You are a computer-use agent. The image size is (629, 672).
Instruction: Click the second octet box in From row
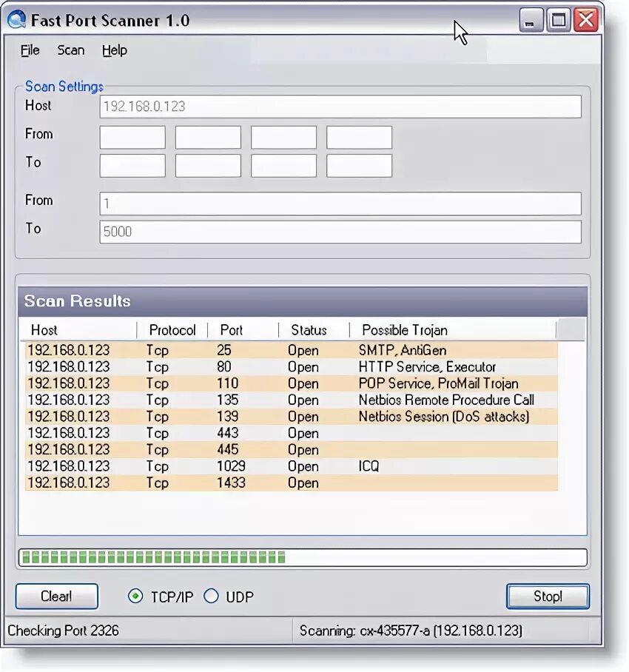pyautogui.click(x=208, y=137)
